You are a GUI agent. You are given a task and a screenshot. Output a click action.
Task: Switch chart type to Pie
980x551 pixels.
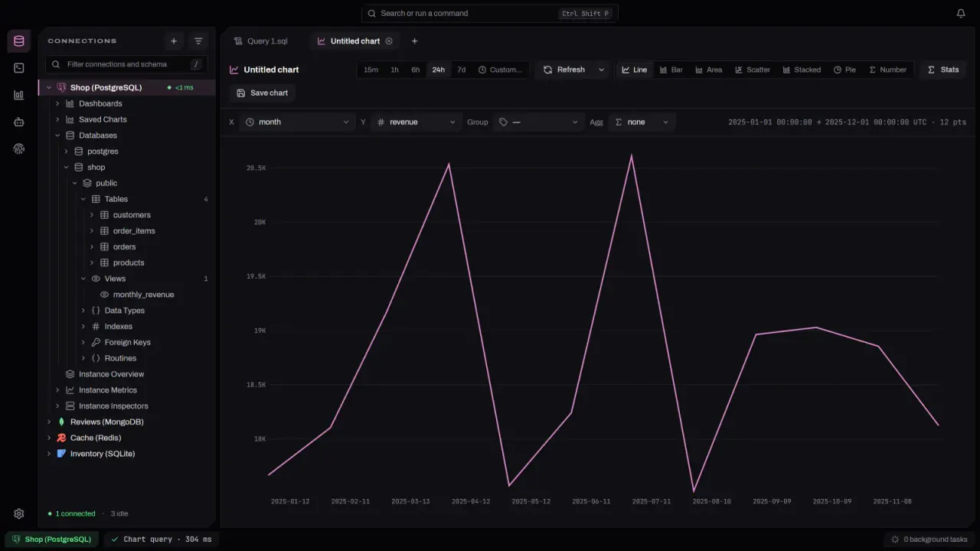[x=844, y=70]
